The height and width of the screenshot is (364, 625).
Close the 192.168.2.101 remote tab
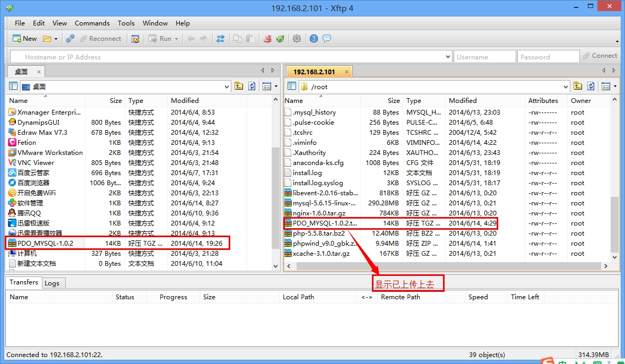(x=346, y=72)
